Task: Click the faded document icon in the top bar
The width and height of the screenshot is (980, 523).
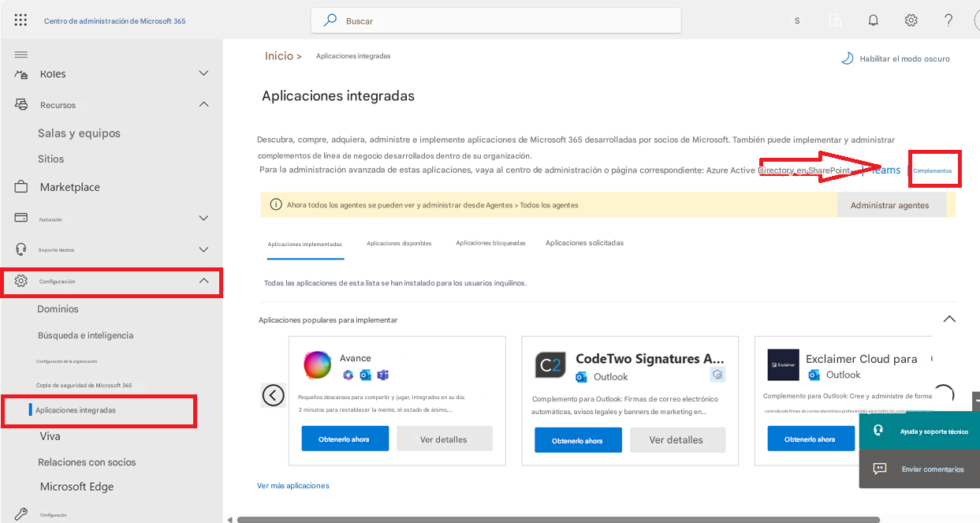Action: [x=835, y=21]
